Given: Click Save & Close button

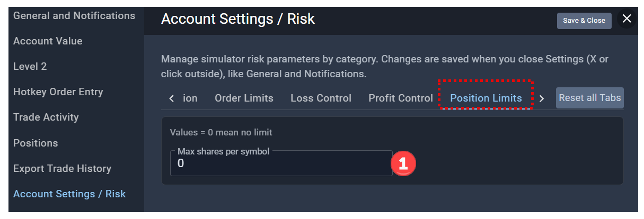Looking at the screenshot, I should click(584, 21).
